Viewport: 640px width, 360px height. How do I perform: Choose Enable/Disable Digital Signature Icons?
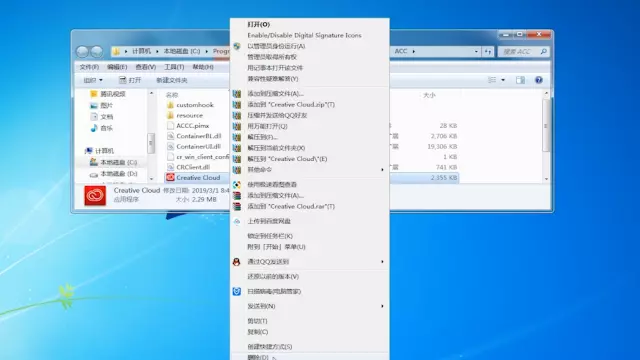click(304, 36)
